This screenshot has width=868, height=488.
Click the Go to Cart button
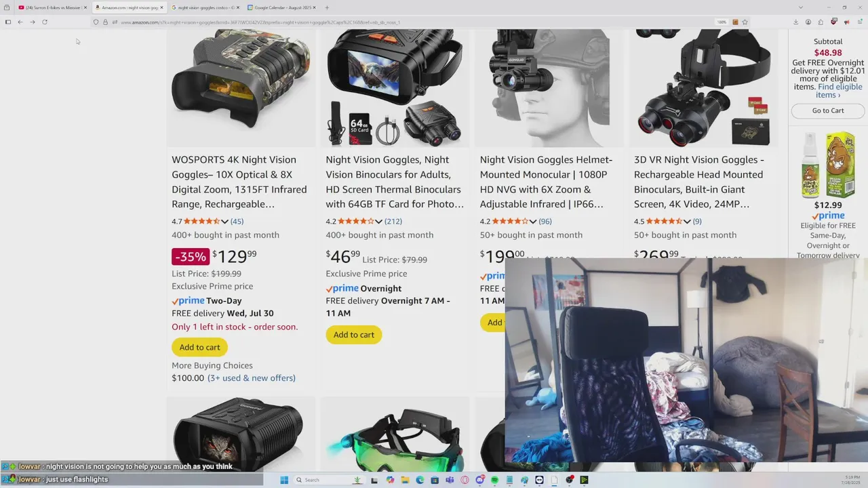[828, 110]
